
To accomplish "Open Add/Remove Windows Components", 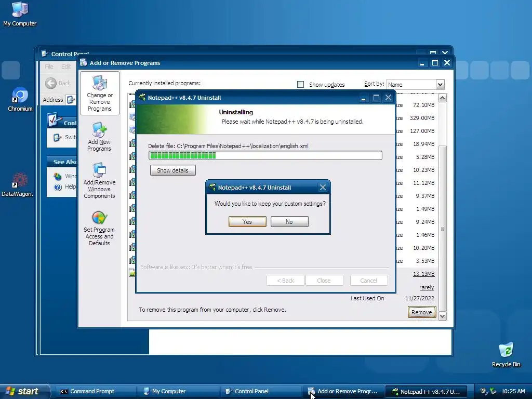I will point(99,180).
